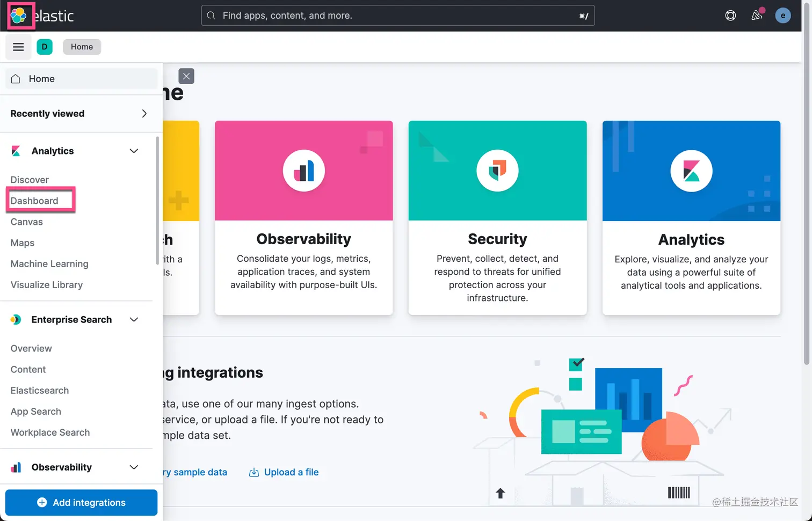This screenshot has width=812, height=521.
Task: Click the Observability card icon
Action: [x=304, y=171]
